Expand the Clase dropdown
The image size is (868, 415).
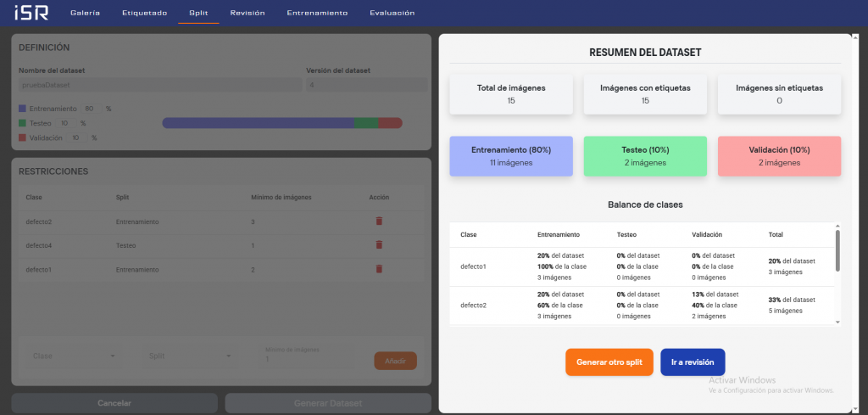(74, 356)
